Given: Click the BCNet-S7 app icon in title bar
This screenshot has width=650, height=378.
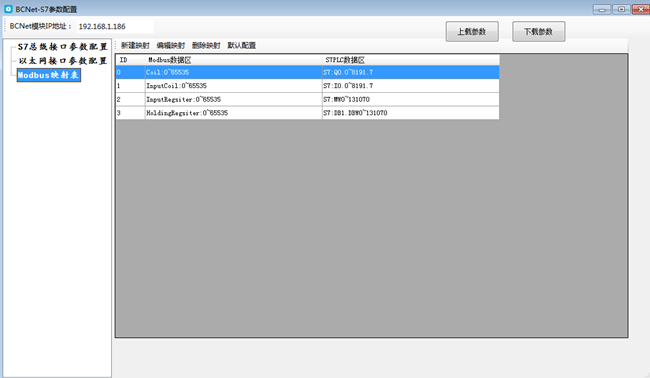Looking at the screenshot, I should tap(8, 9).
